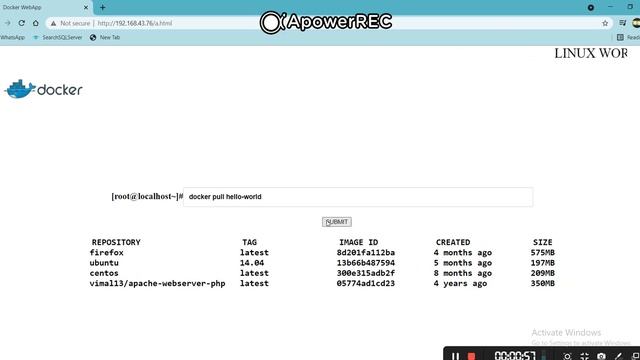Click the SIZE column header

pyautogui.click(x=542, y=242)
